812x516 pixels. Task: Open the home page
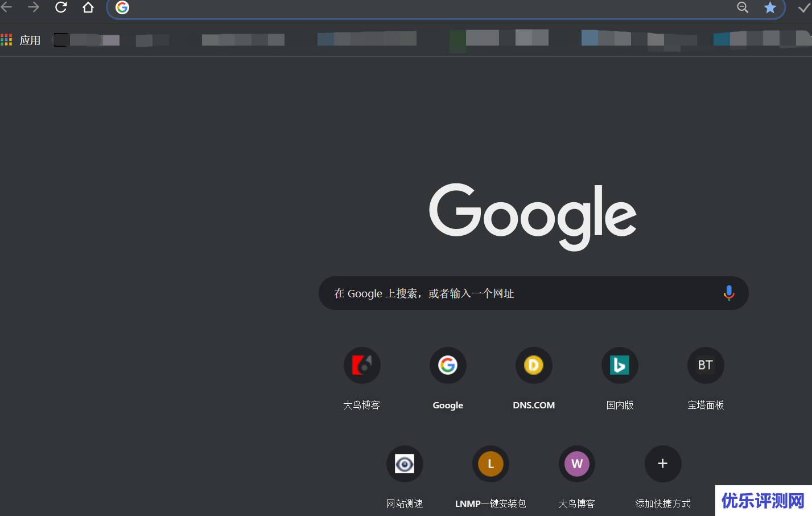(88, 7)
